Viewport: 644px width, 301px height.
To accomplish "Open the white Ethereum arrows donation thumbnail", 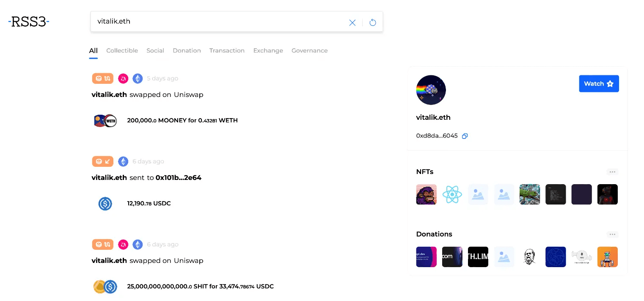I will click(x=581, y=257).
